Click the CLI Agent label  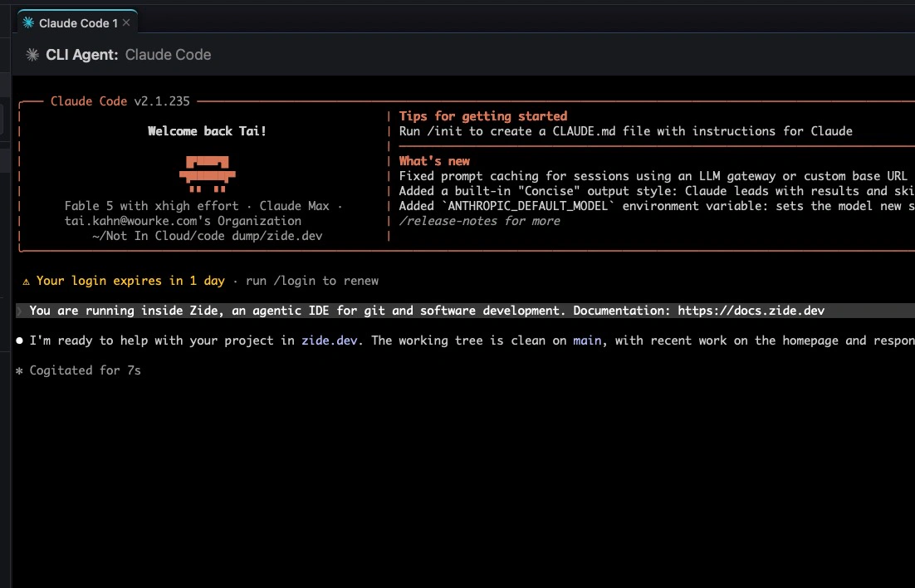(x=81, y=55)
